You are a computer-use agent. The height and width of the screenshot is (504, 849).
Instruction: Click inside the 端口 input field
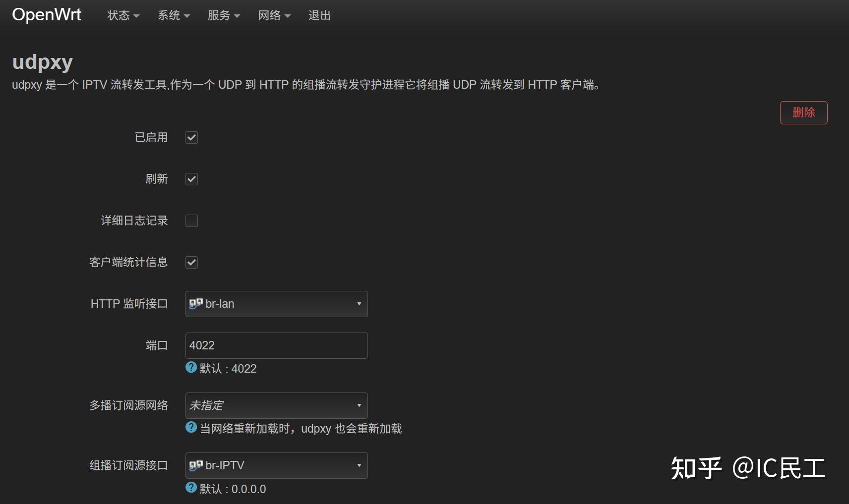click(x=276, y=345)
